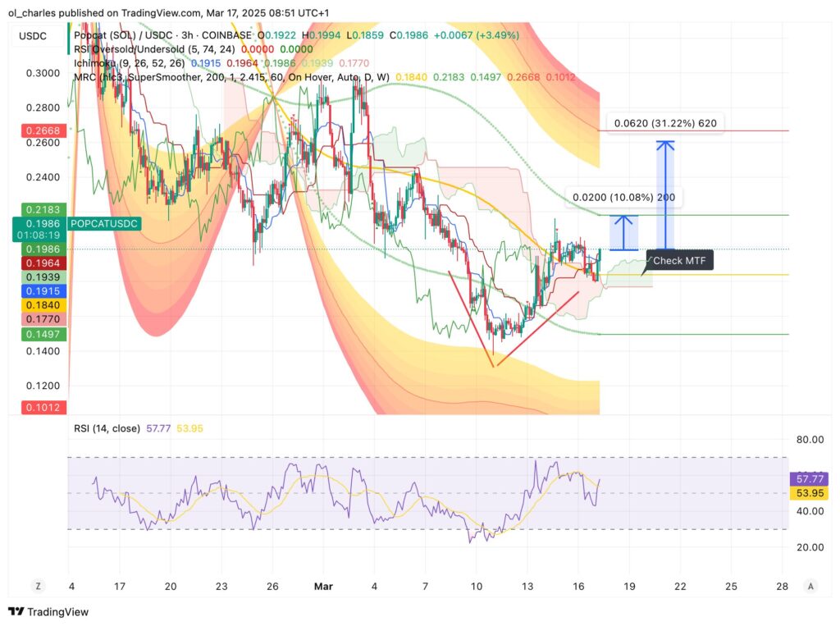
Task: Click the USDC currency label
Action: click(x=33, y=36)
